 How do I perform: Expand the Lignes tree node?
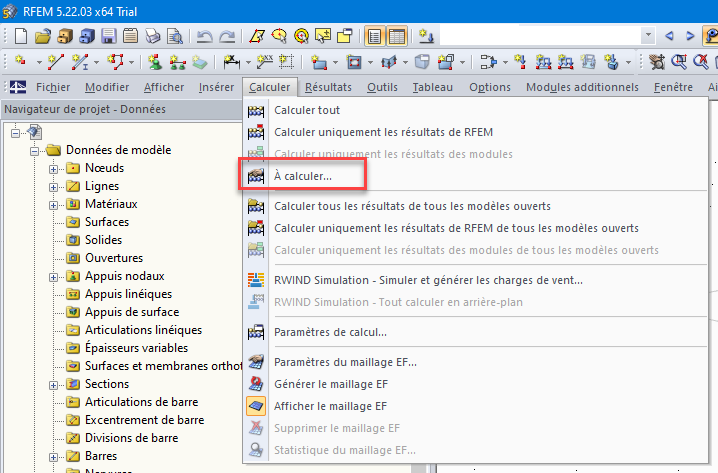click(54, 187)
